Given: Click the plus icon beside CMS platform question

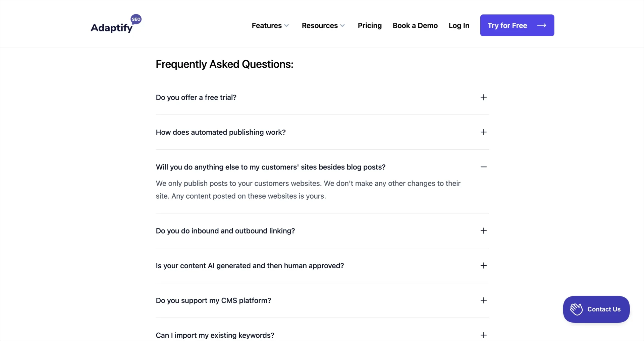Looking at the screenshot, I should 483,300.
